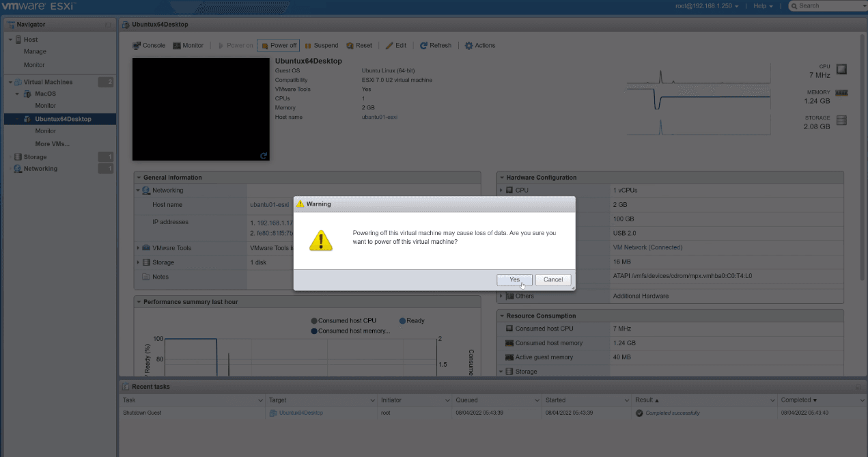Collapse the General Information panel
The width and height of the screenshot is (868, 457).
(139, 178)
